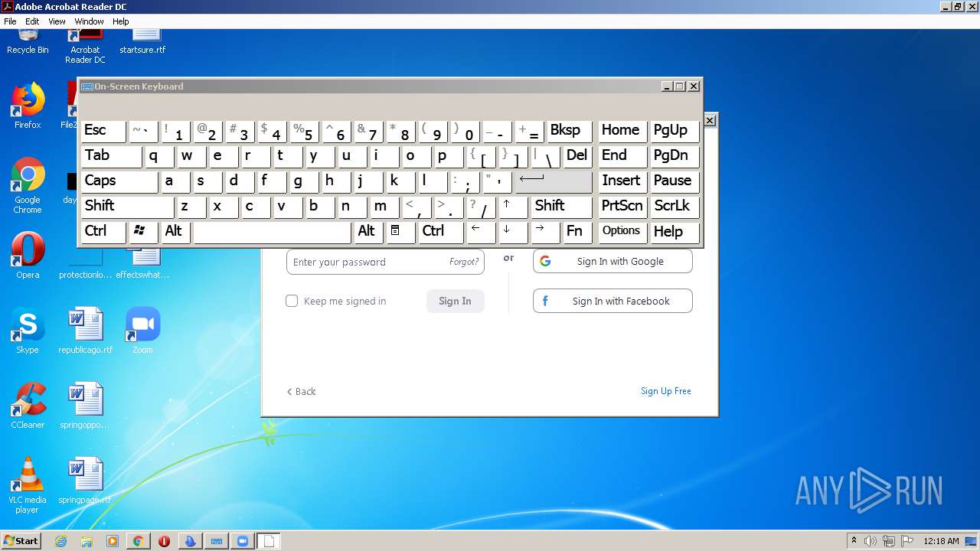Click Sign In with Facebook
This screenshot has width=980, height=551.
point(612,301)
